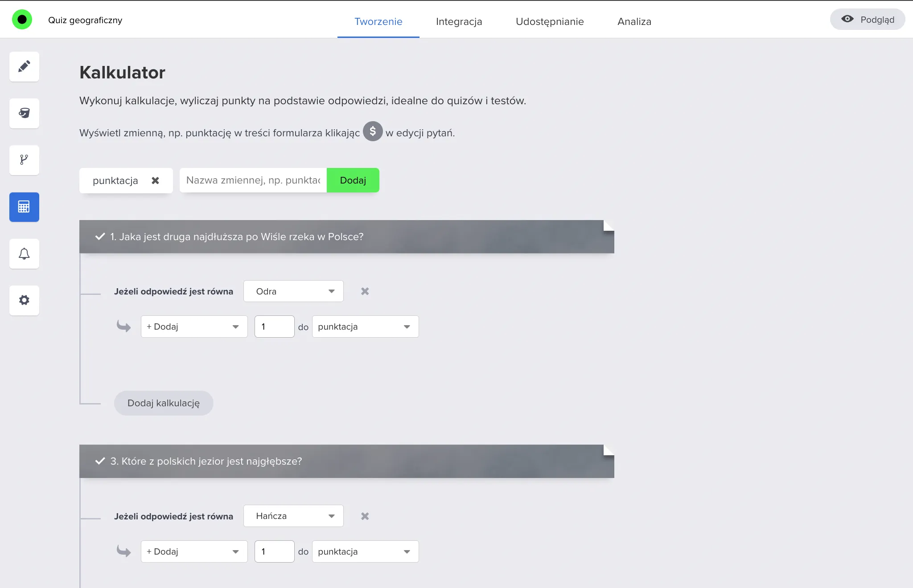This screenshot has width=913, height=588.
Task: Click the folded corner of question 3 header
Action: click(609, 450)
